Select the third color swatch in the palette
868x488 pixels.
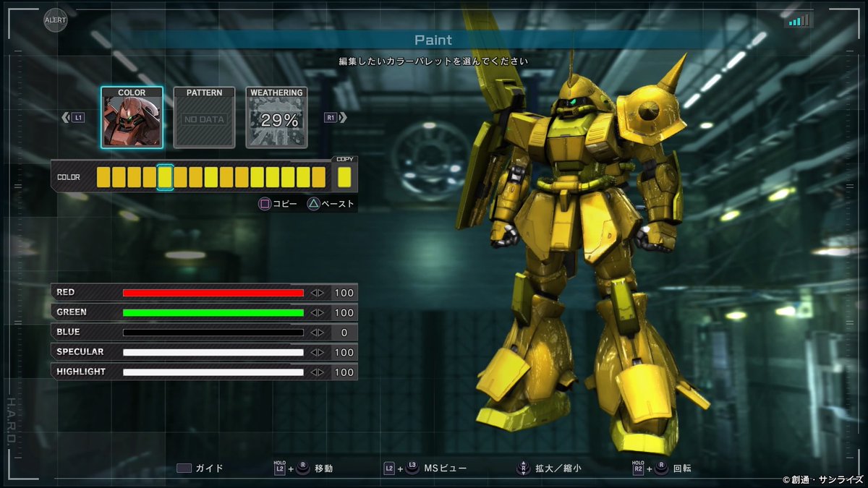tap(135, 177)
